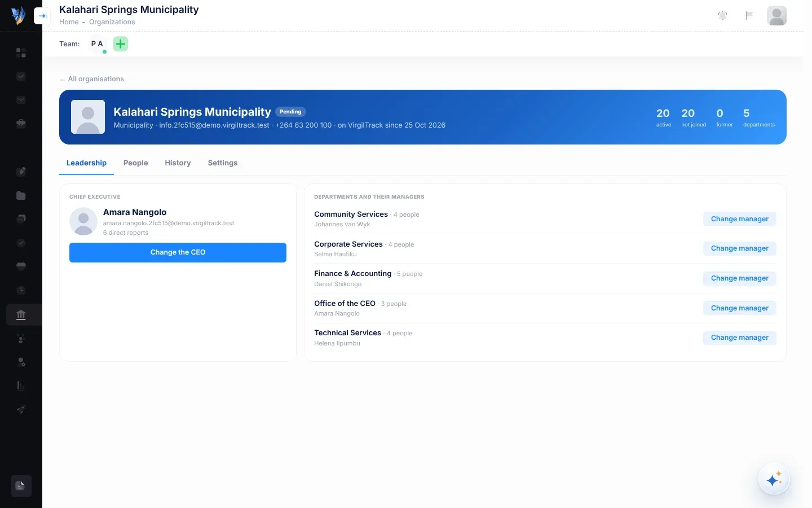This screenshot has width=812, height=508.
Task: Click the Pending status badge
Action: pos(290,112)
